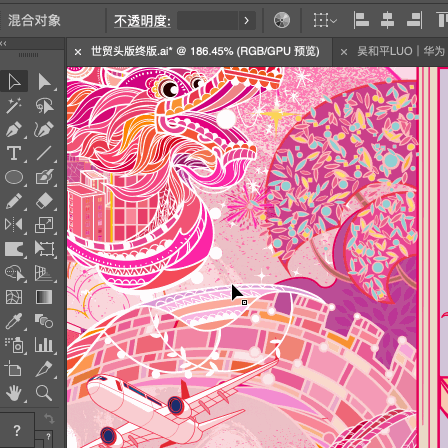Select the Ellipse tool
This screenshot has width=448, height=448.
[x=14, y=177]
